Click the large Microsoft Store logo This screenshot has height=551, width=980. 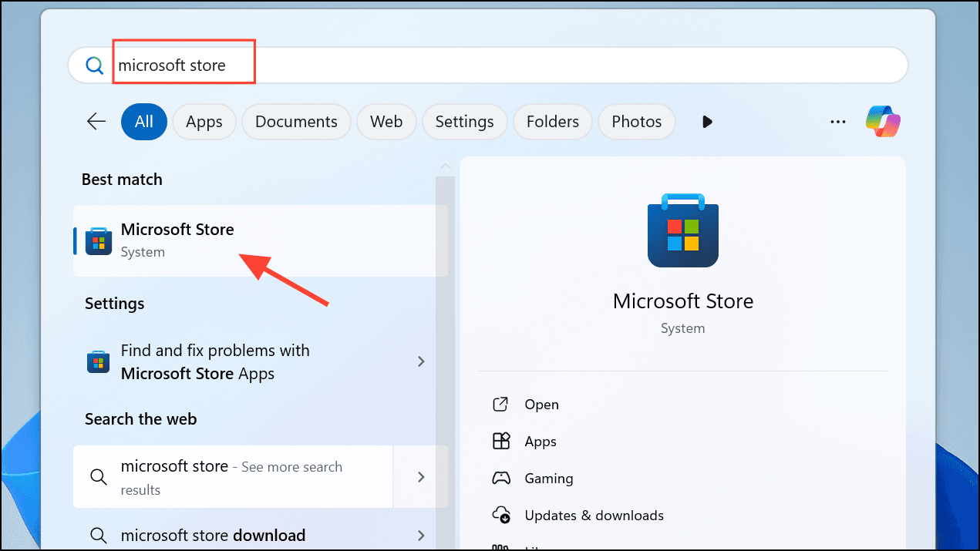(683, 230)
